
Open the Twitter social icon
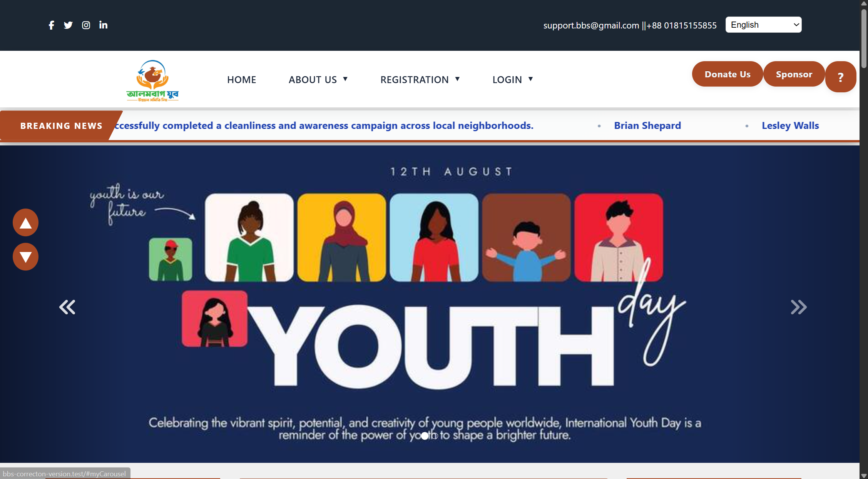68,25
